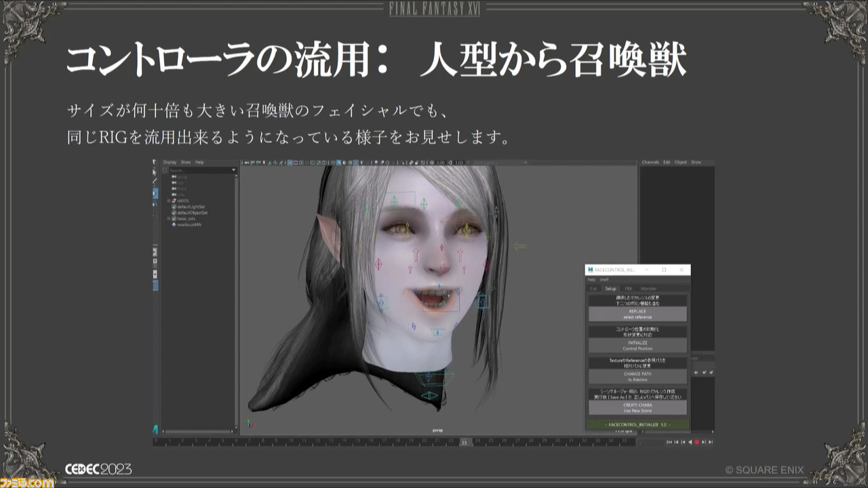Open the Show menu in Channel Box
The width and height of the screenshot is (868, 488).
click(x=696, y=163)
